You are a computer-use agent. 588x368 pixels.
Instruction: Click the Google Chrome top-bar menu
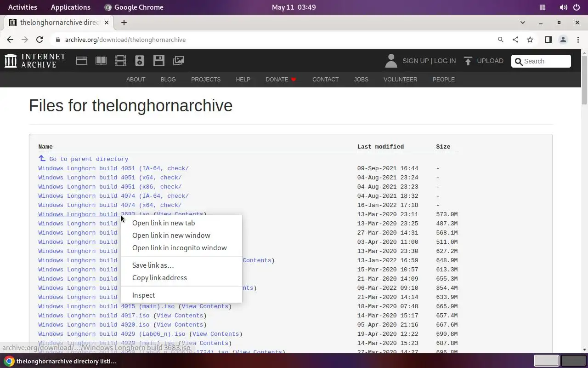click(134, 7)
